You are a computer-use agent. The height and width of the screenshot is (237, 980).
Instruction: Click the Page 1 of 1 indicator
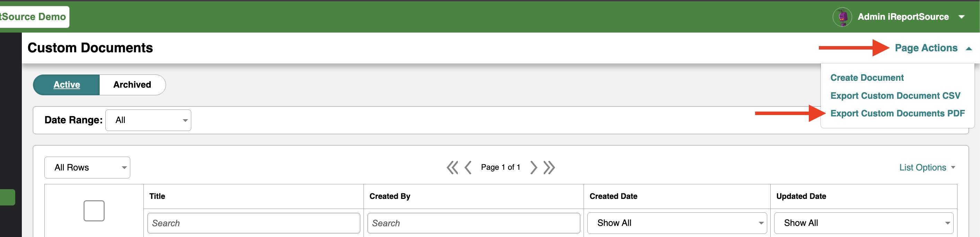pos(500,167)
